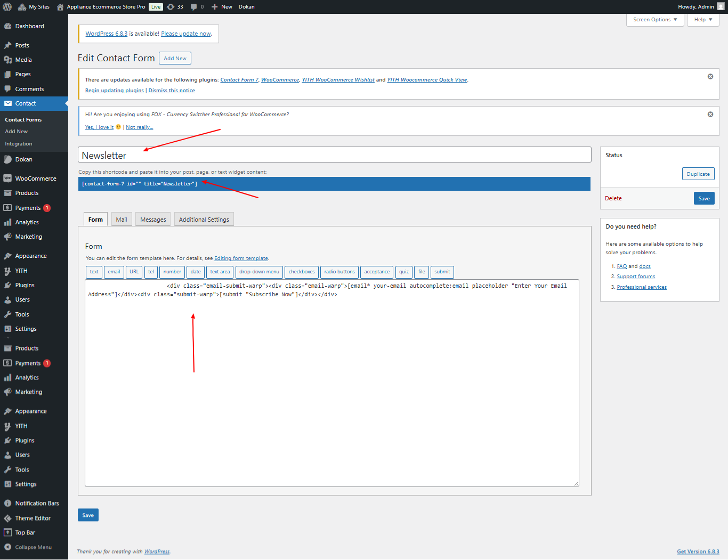Dismiss the plugin updates notice
The width and height of the screenshot is (728, 560).
click(710, 77)
